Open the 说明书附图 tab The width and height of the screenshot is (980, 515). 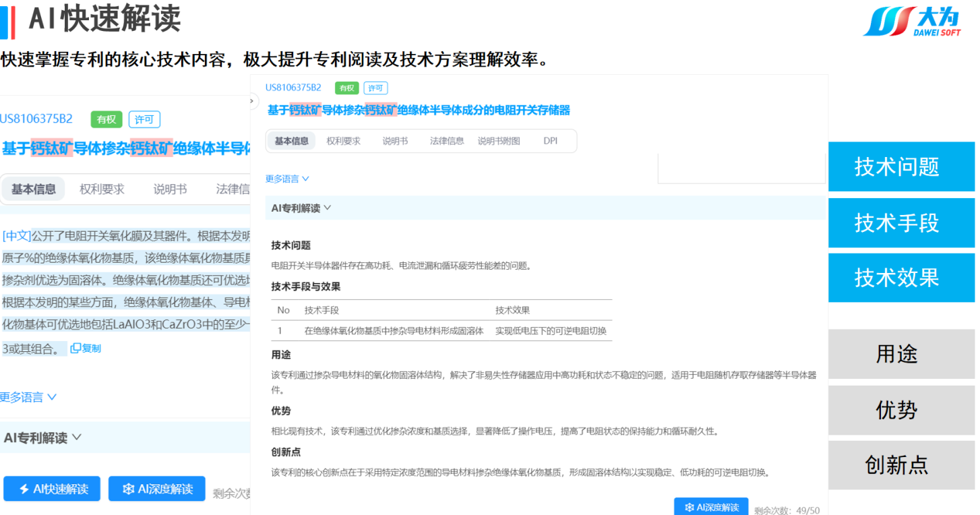[x=499, y=141]
